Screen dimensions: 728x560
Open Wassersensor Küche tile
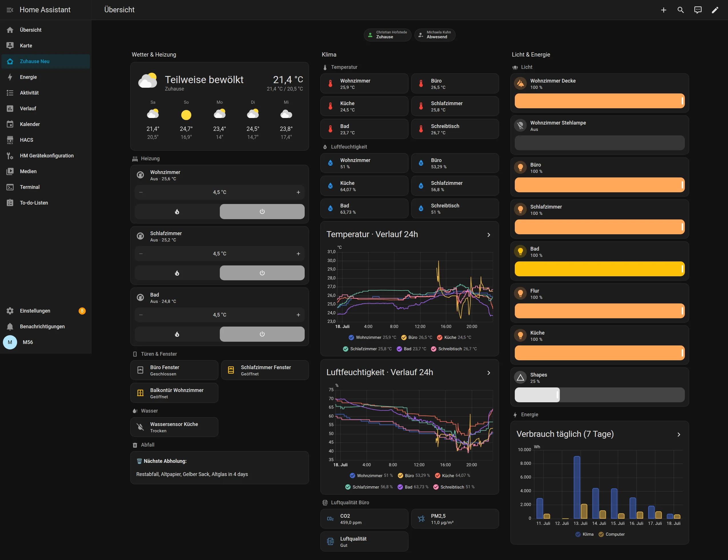coord(174,427)
